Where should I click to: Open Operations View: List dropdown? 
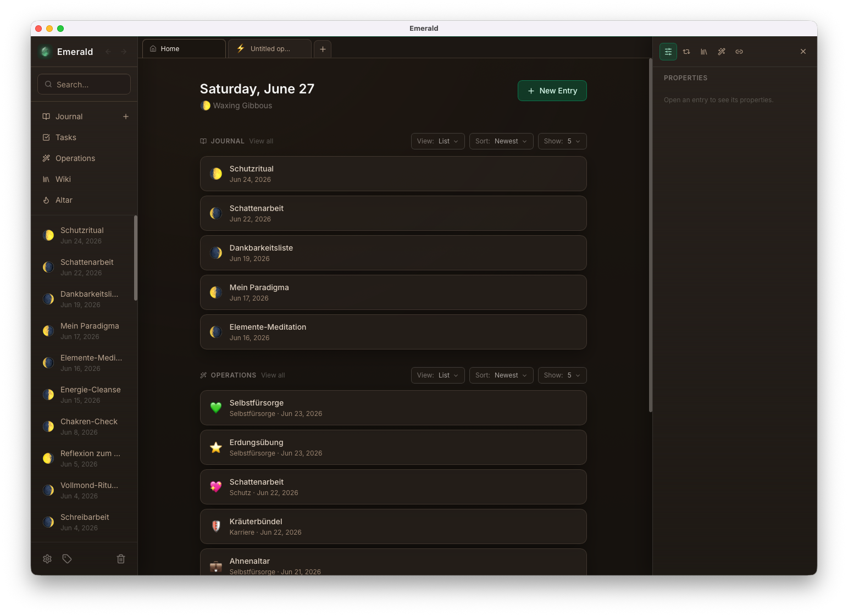[x=438, y=375]
